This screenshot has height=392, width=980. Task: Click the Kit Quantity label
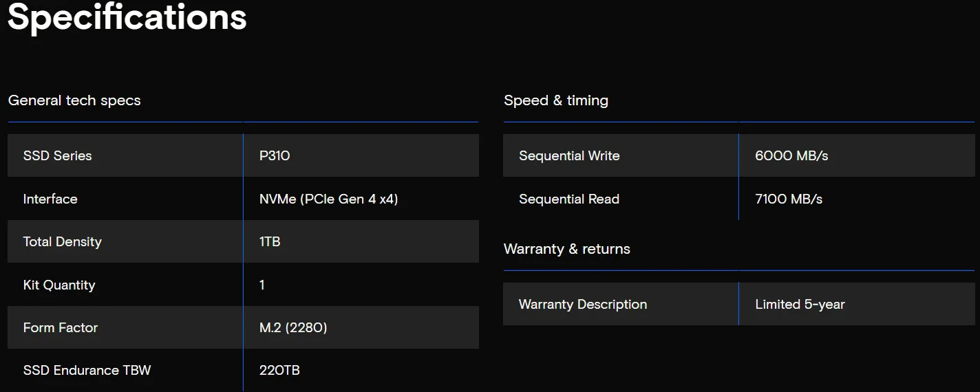(59, 285)
